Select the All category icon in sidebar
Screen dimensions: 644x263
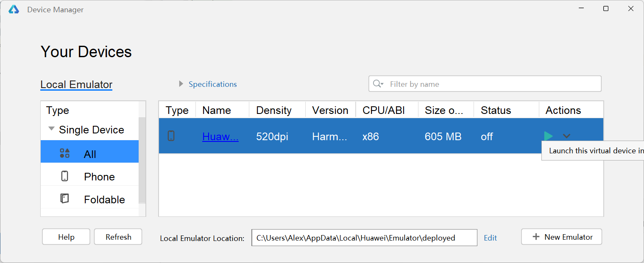click(x=64, y=153)
